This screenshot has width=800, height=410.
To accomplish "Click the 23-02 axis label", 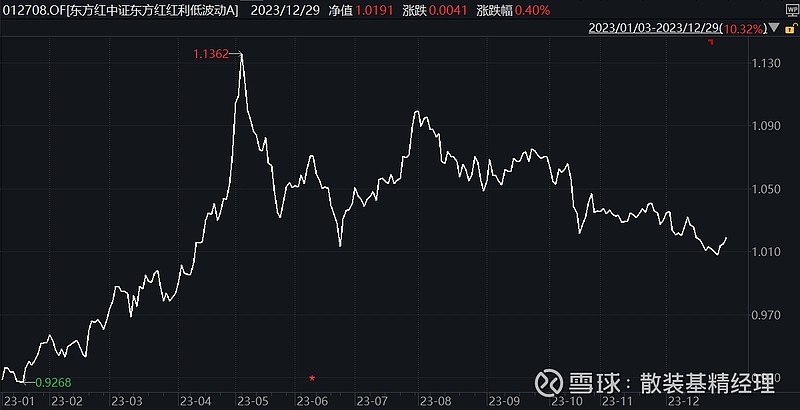I will [68, 401].
